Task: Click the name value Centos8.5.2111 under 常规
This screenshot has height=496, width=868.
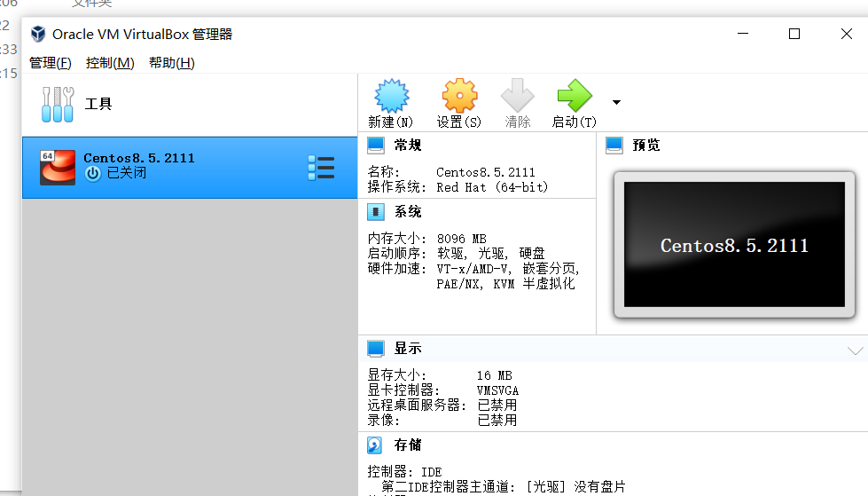Action: pos(486,172)
